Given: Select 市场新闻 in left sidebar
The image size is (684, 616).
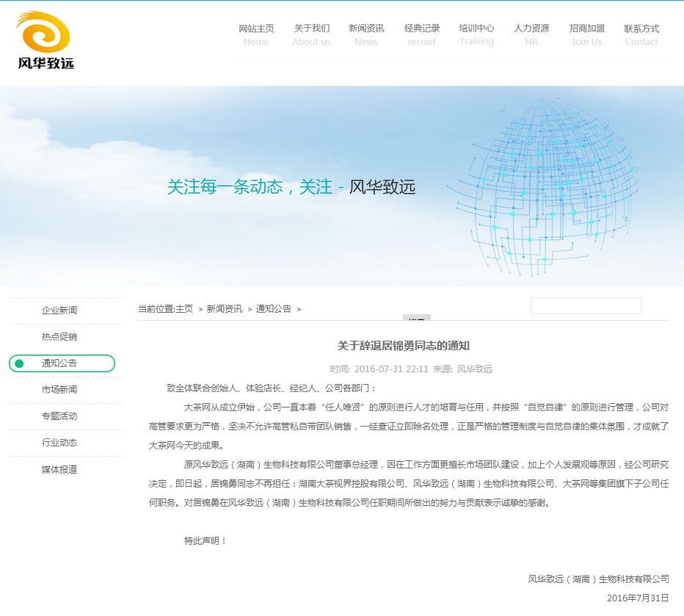Looking at the screenshot, I should coord(59,390).
